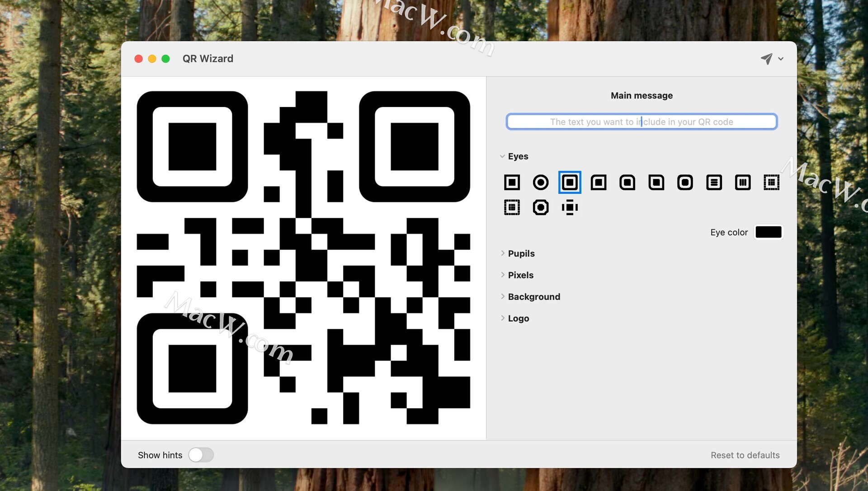868x491 pixels.
Task: Select pixelated eye style beside octagon style
Action: (512, 207)
